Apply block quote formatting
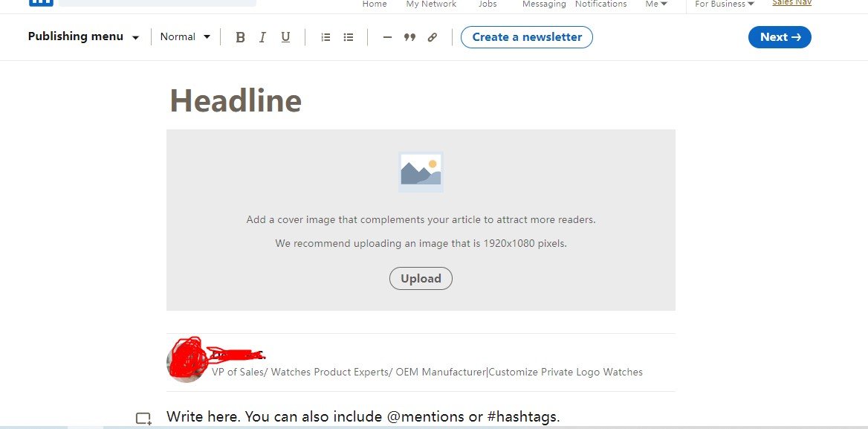The width and height of the screenshot is (868, 429). coord(409,37)
